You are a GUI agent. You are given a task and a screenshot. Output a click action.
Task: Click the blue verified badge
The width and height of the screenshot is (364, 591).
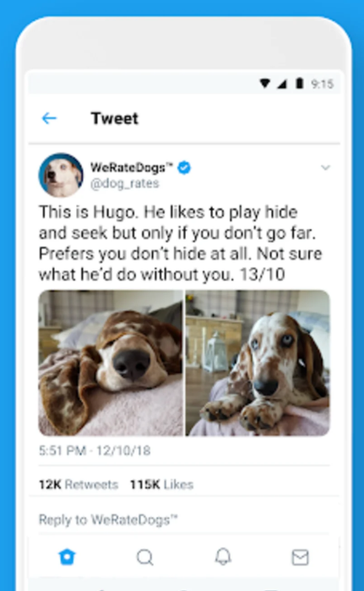click(x=184, y=167)
